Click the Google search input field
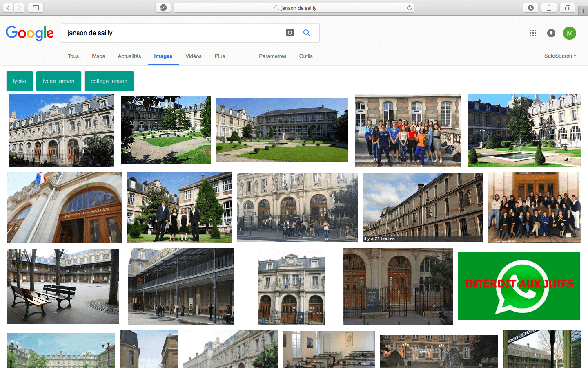Image resolution: width=588 pixels, height=368 pixels. click(174, 33)
